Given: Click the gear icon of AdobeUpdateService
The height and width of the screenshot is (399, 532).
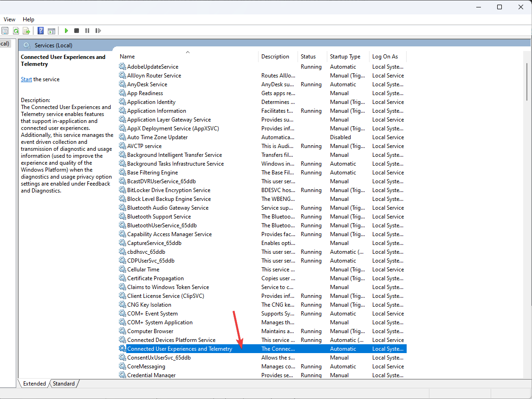Looking at the screenshot, I should 123,66.
